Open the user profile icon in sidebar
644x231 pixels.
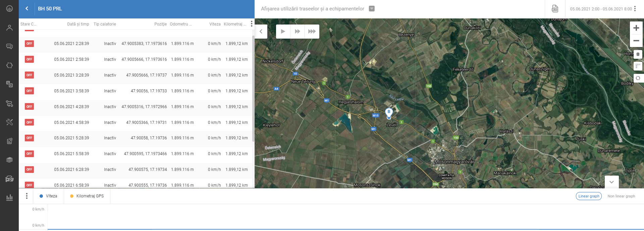pos(9,28)
